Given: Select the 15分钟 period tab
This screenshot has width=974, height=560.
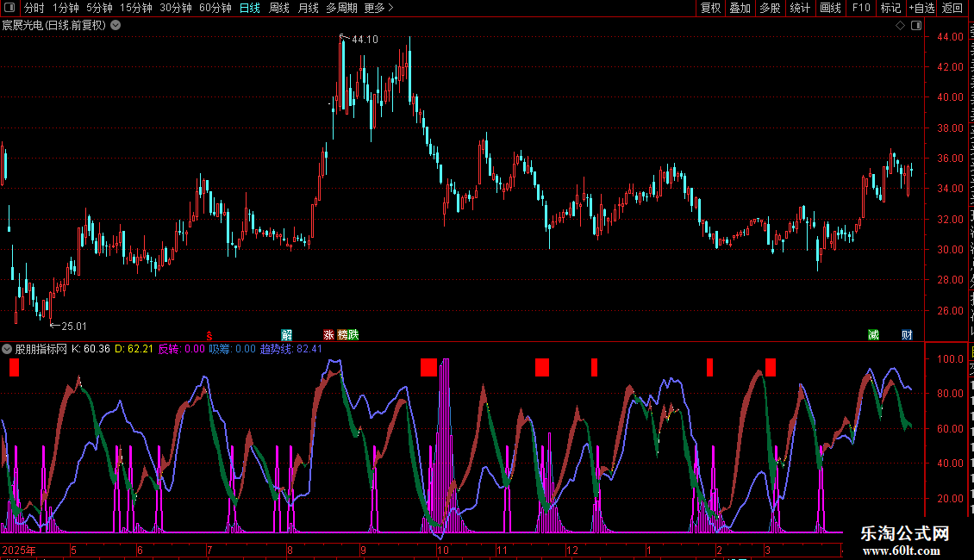Looking at the screenshot, I should pyautogui.click(x=135, y=8).
